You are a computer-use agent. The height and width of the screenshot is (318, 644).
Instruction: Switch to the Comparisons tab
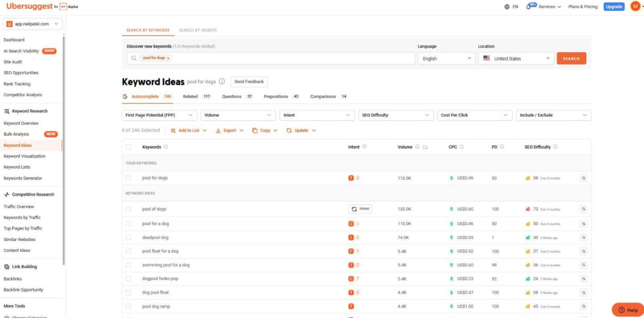329,97
